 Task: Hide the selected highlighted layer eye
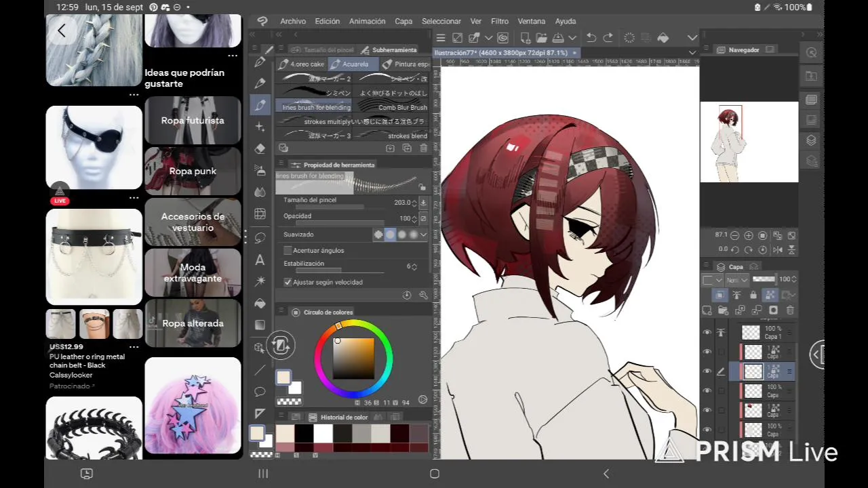click(x=707, y=371)
